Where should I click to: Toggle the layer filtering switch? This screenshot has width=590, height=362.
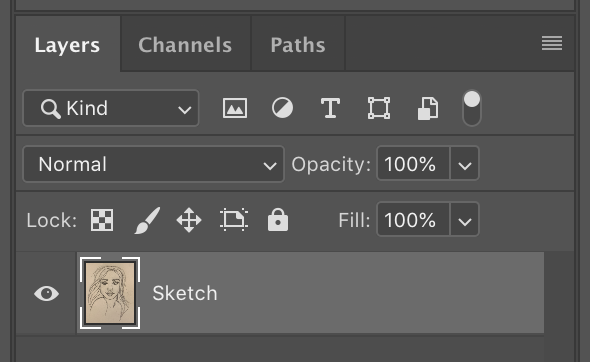click(x=472, y=108)
